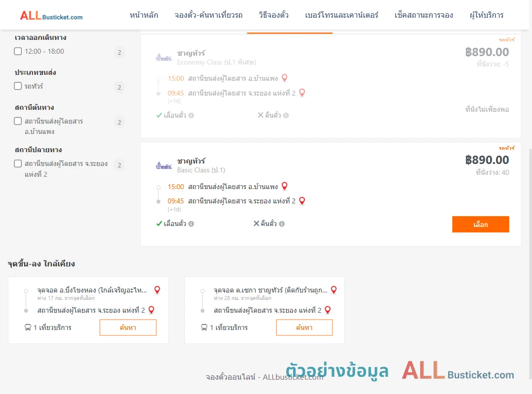Click info icon next to เลื่อนตั๋ว in Basic Class trip
The width and height of the screenshot is (532, 394).
[191, 224]
